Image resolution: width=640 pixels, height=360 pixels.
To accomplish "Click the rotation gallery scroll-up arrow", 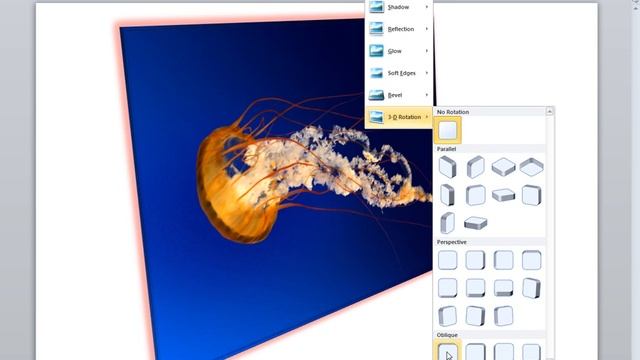I will (x=549, y=111).
